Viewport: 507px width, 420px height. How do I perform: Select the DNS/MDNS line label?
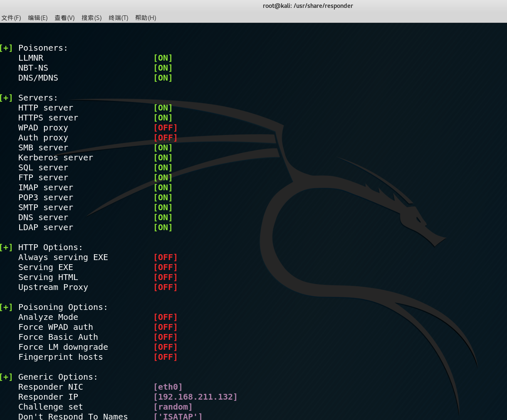(38, 78)
